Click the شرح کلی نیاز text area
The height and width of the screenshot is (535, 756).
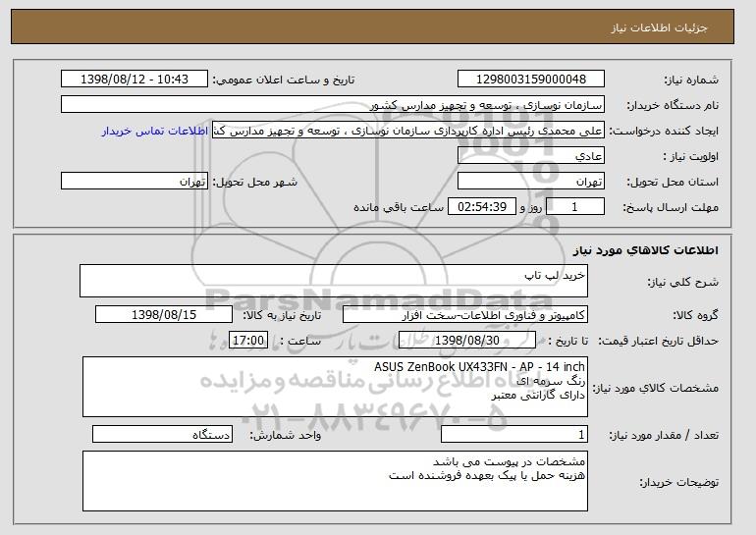coord(334,281)
